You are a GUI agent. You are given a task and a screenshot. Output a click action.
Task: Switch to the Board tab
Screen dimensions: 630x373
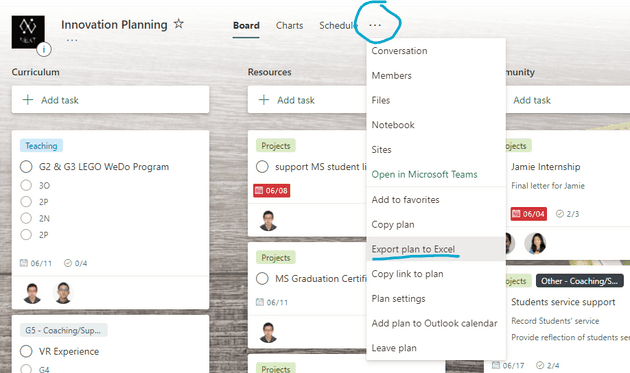point(246,25)
